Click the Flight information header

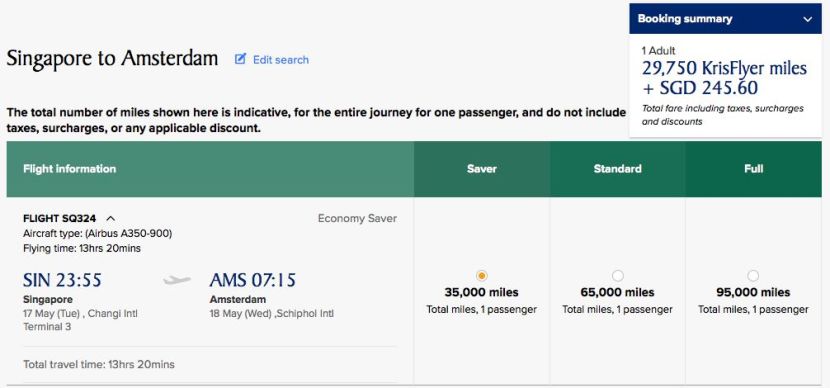tap(69, 169)
